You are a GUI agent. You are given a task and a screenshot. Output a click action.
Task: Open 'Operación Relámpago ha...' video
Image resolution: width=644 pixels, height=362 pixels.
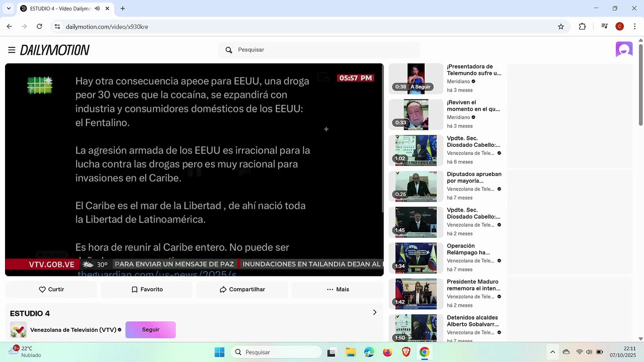[468, 249]
